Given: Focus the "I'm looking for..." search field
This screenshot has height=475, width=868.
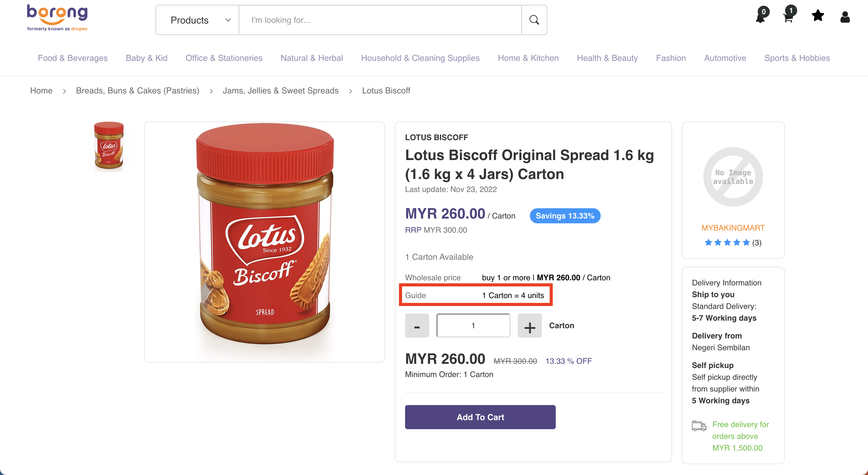Looking at the screenshot, I should tap(380, 20).
